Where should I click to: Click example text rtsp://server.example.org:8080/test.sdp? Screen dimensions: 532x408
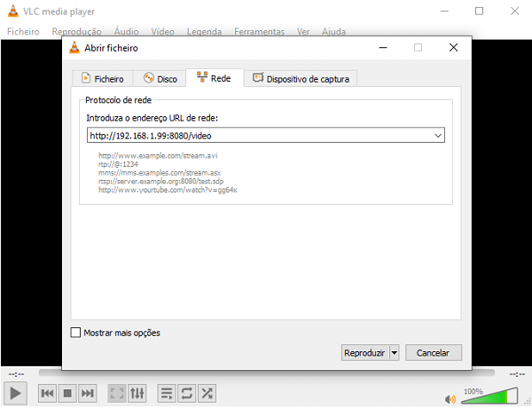(x=160, y=181)
